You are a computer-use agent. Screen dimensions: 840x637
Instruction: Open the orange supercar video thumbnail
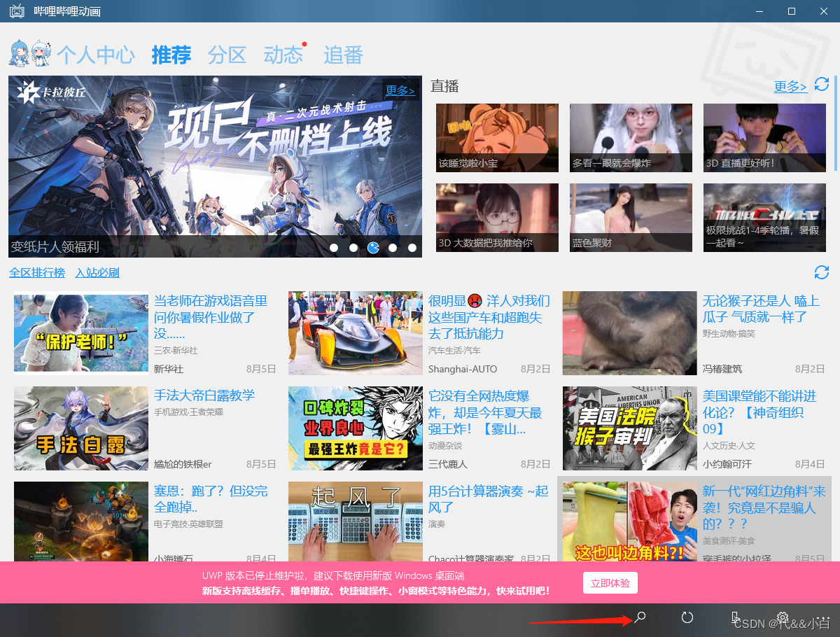(x=356, y=333)
